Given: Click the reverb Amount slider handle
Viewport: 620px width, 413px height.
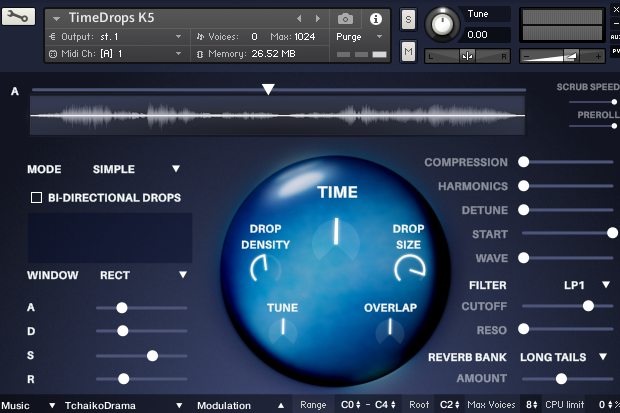Looking at the screenshot, I should pyautogui.click(x=561, y=379).
